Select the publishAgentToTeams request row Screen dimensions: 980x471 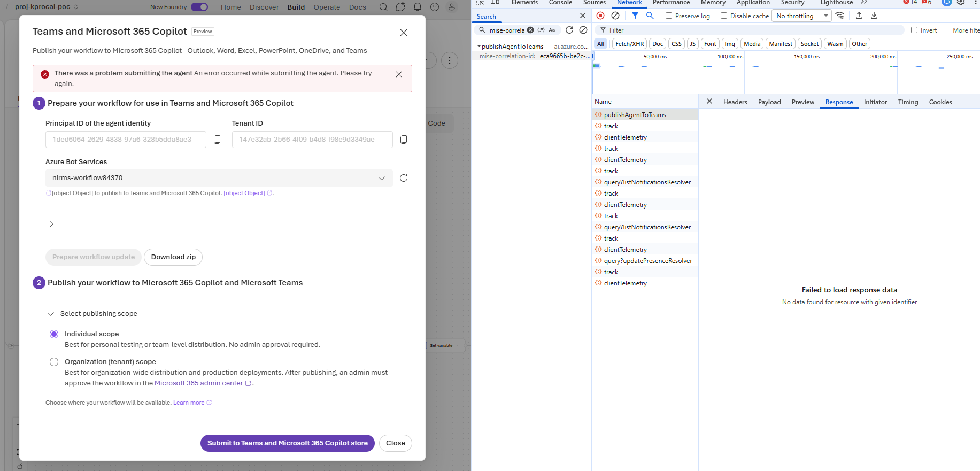click(645, 114)
